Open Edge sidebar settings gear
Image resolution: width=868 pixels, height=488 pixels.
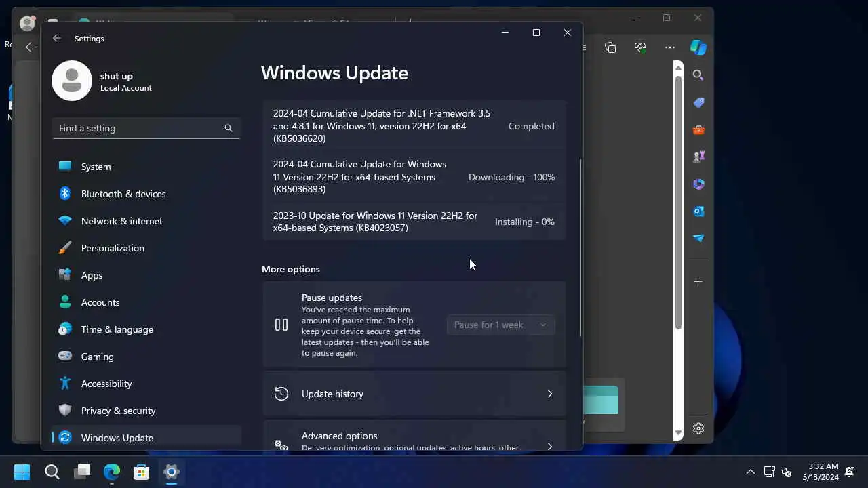pos(698,428)
